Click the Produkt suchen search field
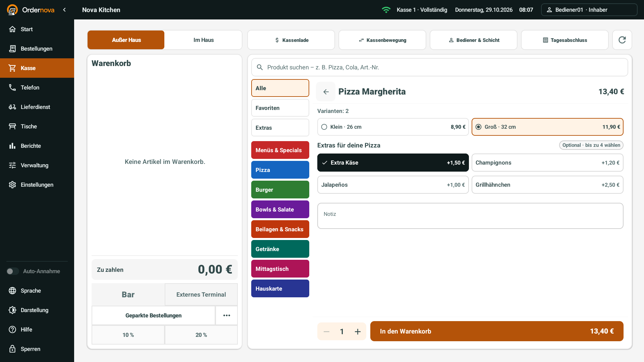 [x=439, y=67]
